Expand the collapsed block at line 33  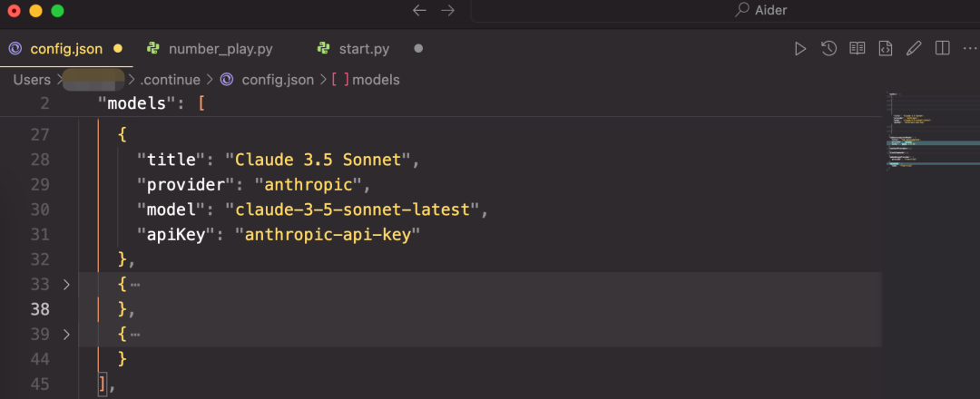65,285
